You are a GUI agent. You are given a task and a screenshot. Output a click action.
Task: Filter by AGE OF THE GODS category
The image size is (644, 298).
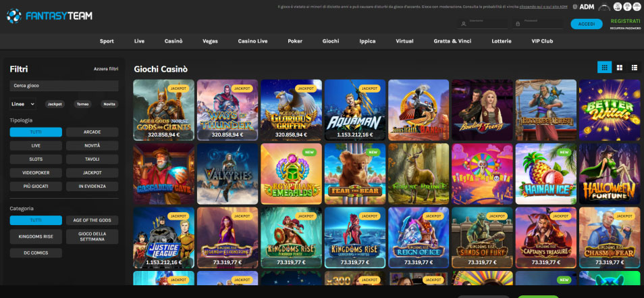tap(92, 220)
